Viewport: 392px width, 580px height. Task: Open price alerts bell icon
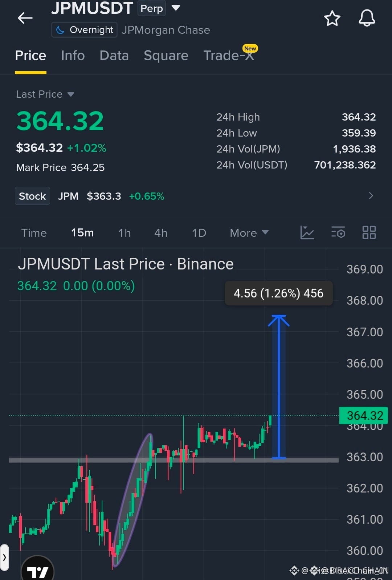point(367,18)
